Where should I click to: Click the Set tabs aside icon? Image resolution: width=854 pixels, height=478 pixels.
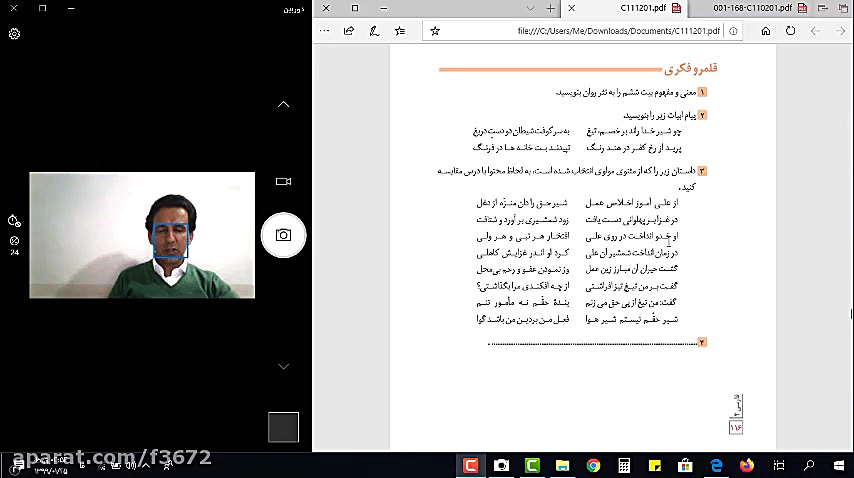point(823,8)
